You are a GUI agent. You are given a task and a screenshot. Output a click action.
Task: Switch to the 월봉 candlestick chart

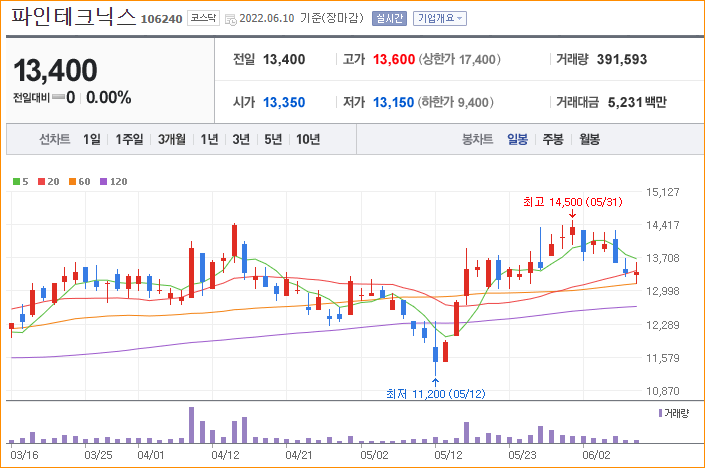click(589, 139)
